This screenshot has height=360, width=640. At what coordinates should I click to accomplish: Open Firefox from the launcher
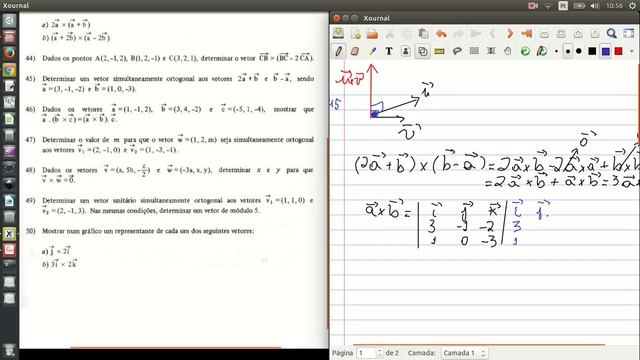tap(9, 53)
